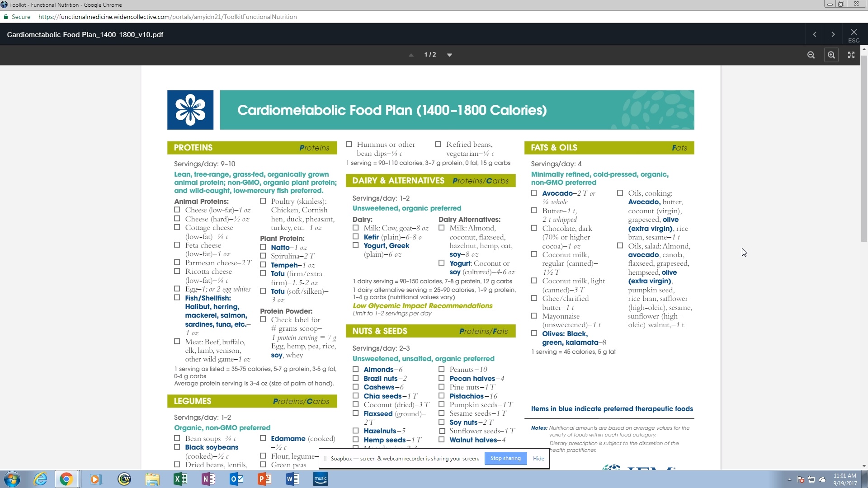The width and height of the screenshot is (868, 488).
Task: Open PowerPoint from the taskbar
Action: pos(264,479)
